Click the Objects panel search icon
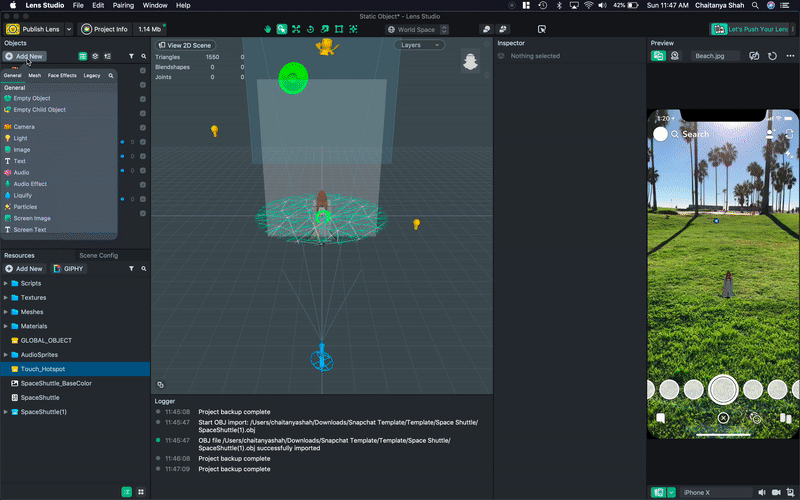The width and height of the screenshot is (800, 500). 143,56
